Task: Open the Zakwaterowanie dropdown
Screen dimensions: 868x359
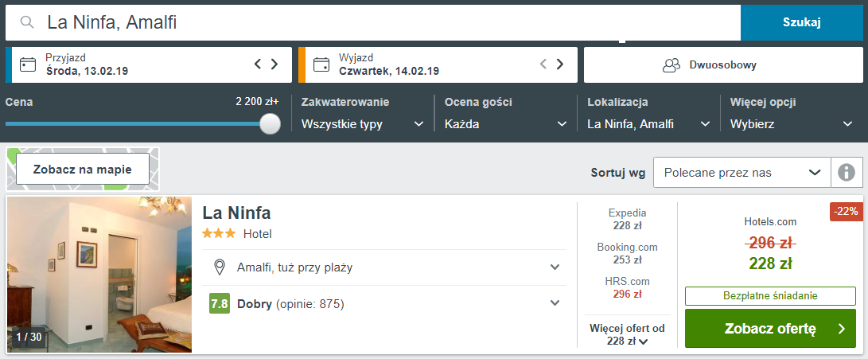Action: [x=362, y=124]
